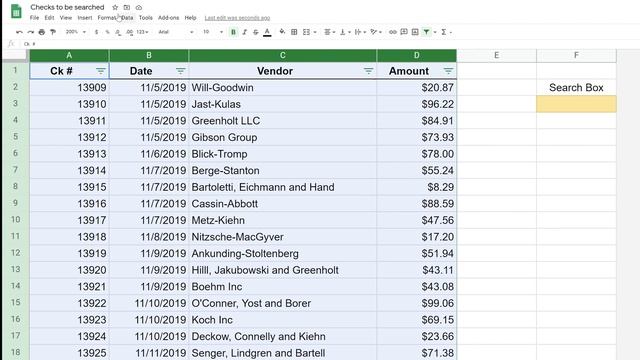Screen dimensions: 640x360
Task: Toggle bold formatting
Action: tap(233, 32)
